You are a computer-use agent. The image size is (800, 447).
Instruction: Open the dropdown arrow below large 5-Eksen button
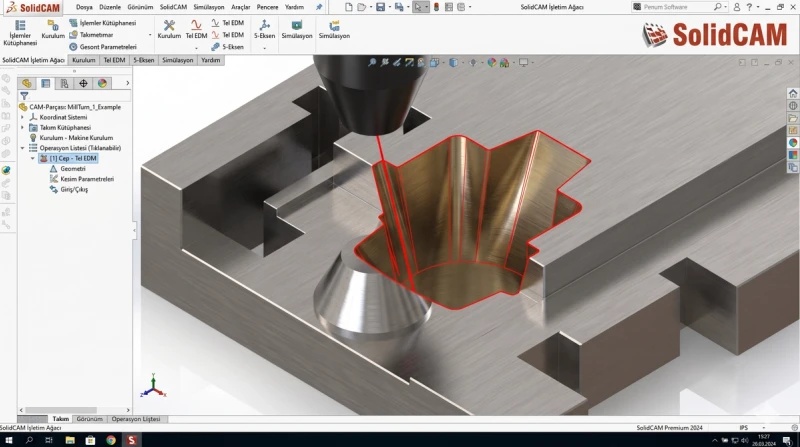click(x=264, y=48)
